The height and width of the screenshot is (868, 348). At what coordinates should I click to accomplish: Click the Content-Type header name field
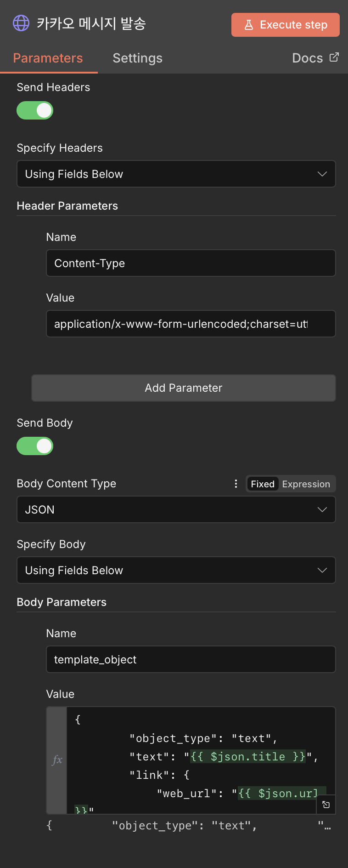[191, 263]
